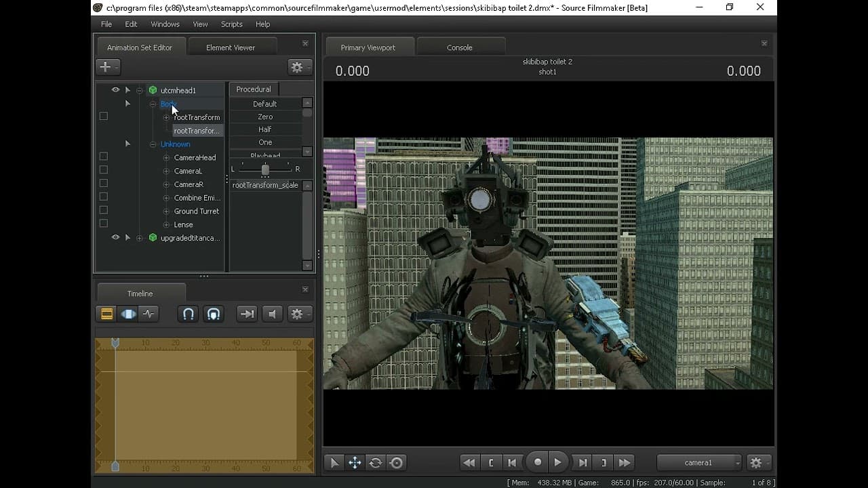
Task: Select the Procedural tab
Action: point(254,89)
